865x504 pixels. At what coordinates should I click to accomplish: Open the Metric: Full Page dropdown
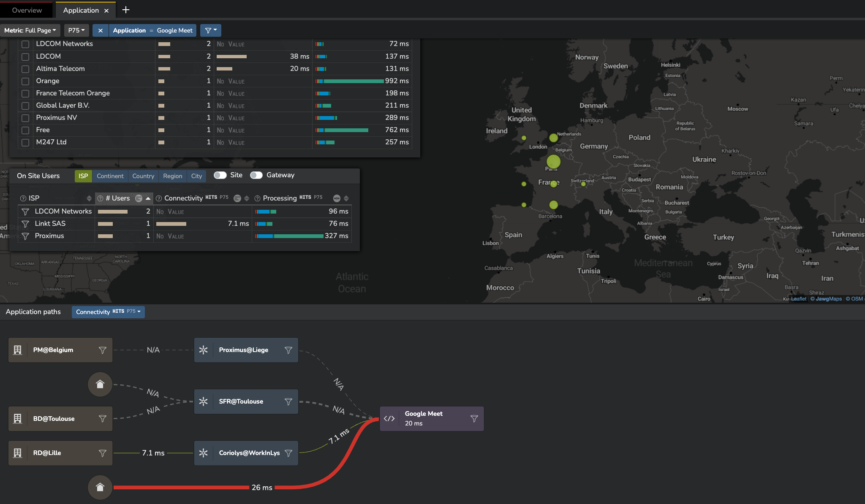pos(30,30)
